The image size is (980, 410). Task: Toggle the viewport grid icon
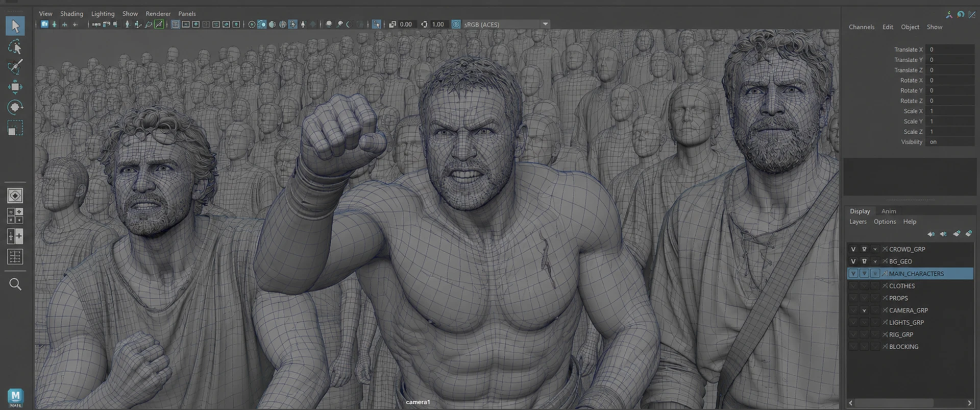(x=175, y=24)
